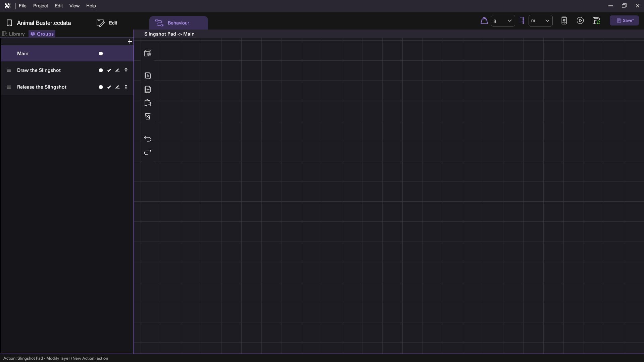Select the Release the Slingshot group

click(x=42, y=87)
